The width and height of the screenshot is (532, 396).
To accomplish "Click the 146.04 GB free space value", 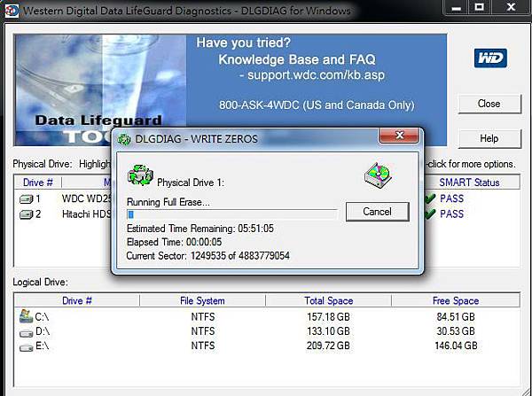I will click(456, 346).
